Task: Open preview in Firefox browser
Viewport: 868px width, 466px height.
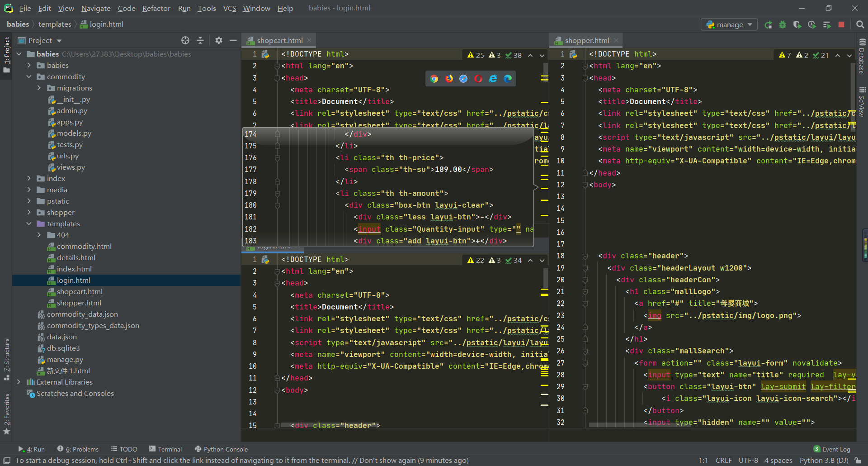Action: click(449, 79)
